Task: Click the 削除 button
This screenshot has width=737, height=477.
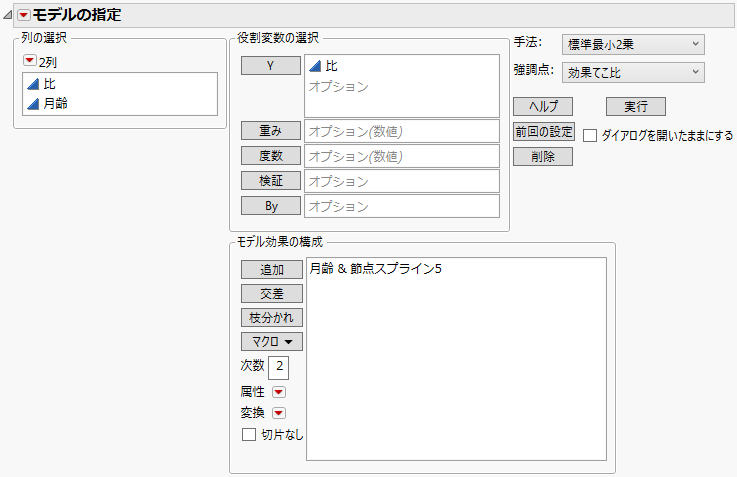Action: click(x=543, y=156)
